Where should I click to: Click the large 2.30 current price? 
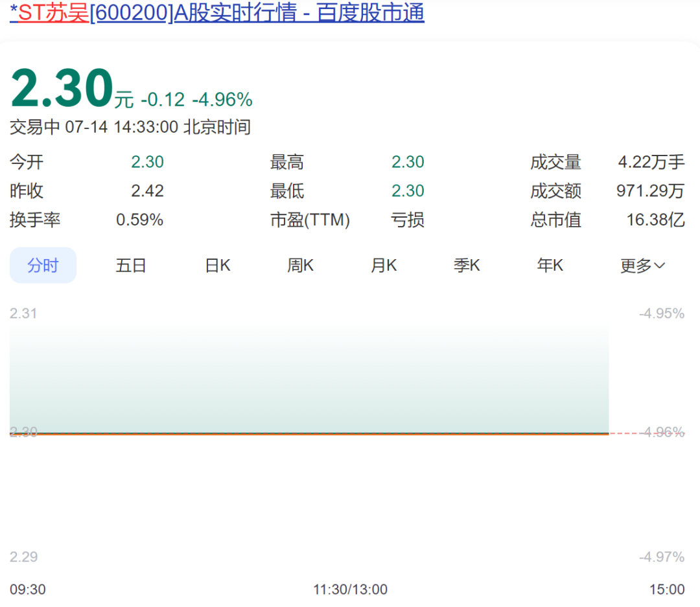[x=62, y=89]
